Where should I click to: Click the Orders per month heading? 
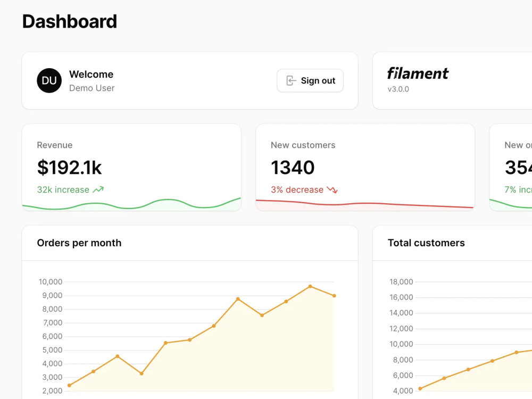point(79,243)
